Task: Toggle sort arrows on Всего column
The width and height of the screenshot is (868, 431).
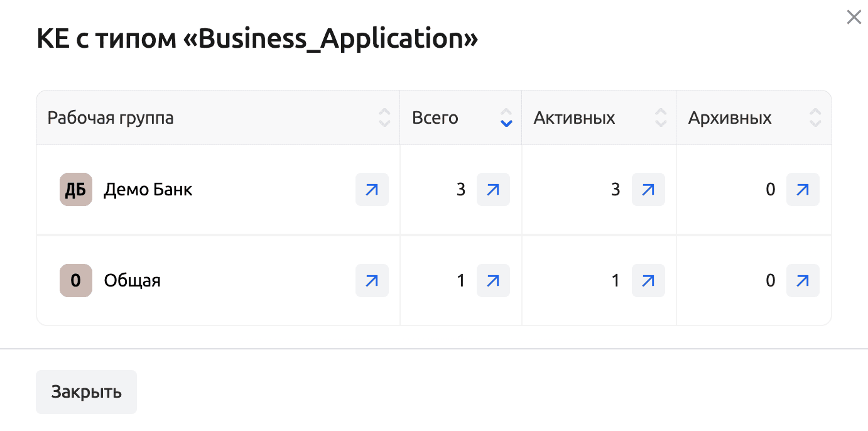Action: (x=506, y=118)
